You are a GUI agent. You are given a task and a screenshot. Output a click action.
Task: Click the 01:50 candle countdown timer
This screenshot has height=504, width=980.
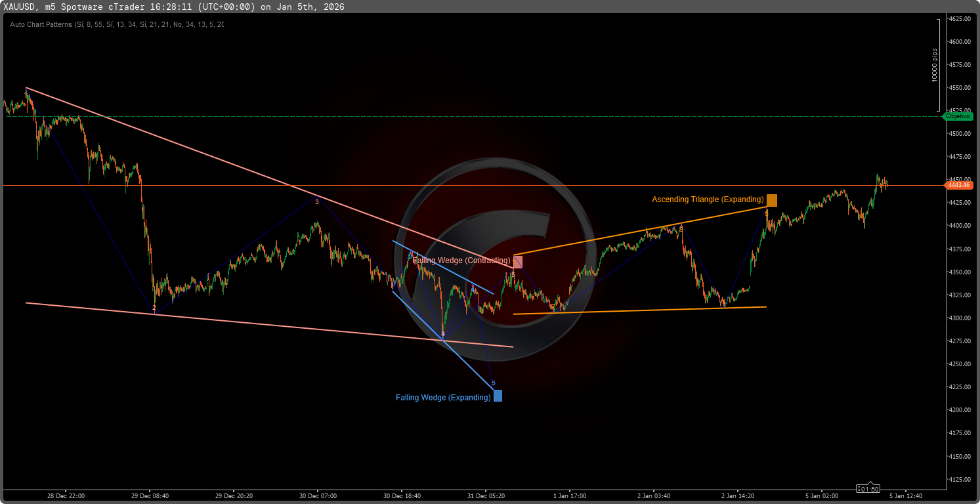click(x=869, y=489)
